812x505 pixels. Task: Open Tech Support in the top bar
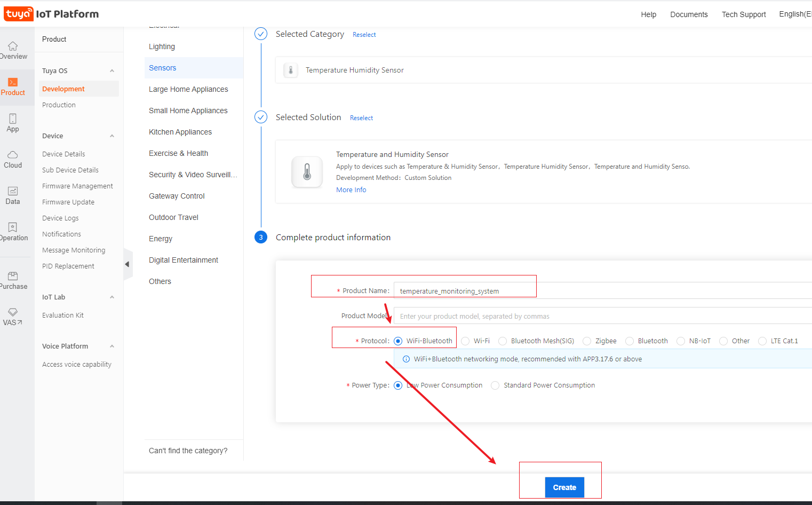point(744,14)
